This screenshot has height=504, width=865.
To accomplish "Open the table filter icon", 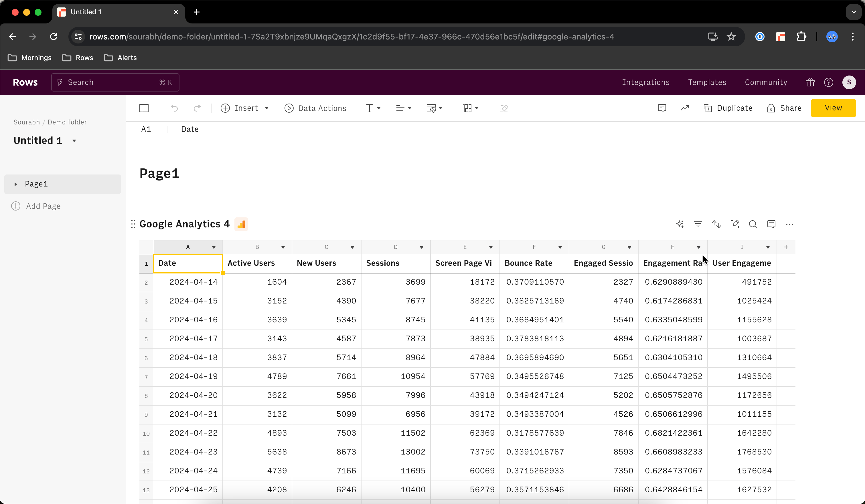I will (698, 224).
